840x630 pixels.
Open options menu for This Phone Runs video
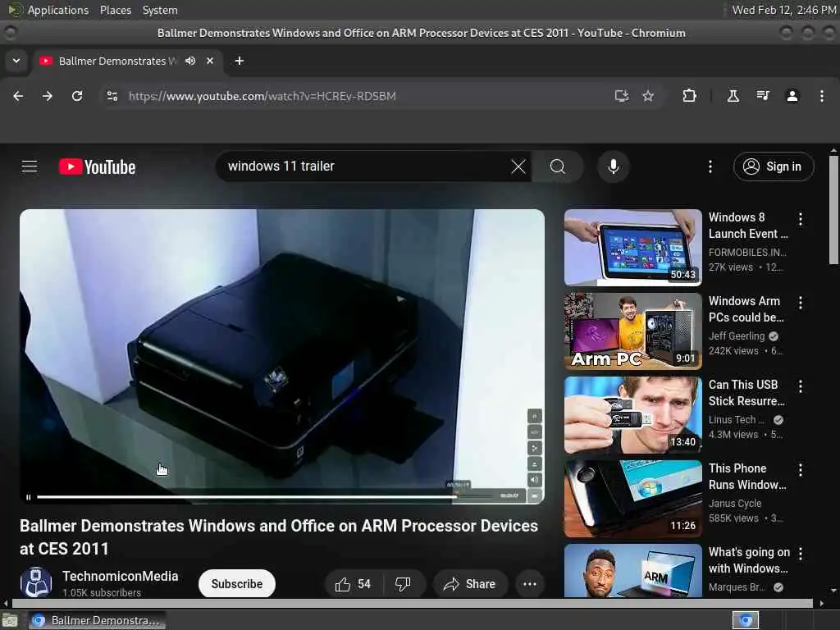pos(801,470)
